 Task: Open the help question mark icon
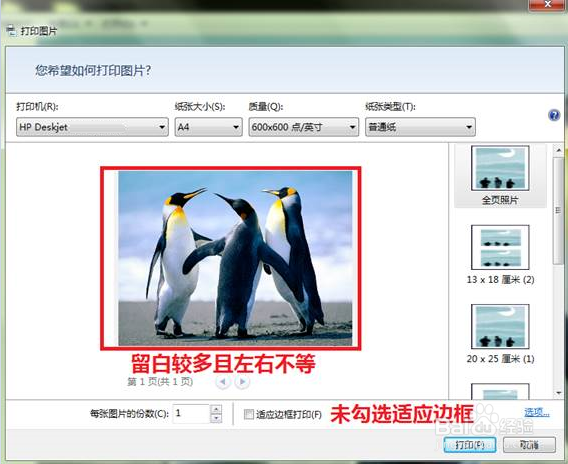[x=554, y=116]
